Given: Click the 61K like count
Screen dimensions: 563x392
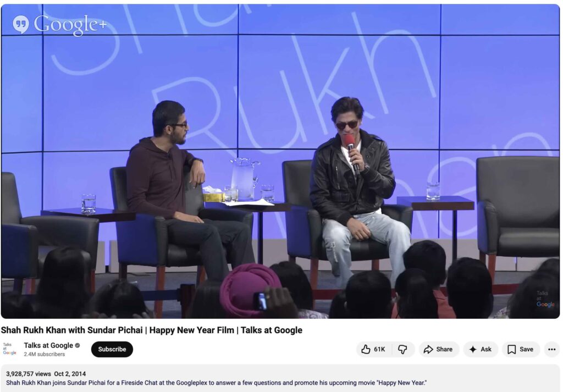Looking at the screenshot, I should click(x=379, y=349).
